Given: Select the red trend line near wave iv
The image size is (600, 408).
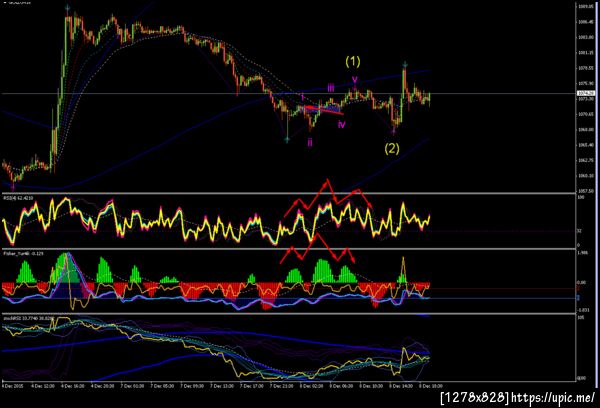Looking at the screenshot, I should coord(323,110).
